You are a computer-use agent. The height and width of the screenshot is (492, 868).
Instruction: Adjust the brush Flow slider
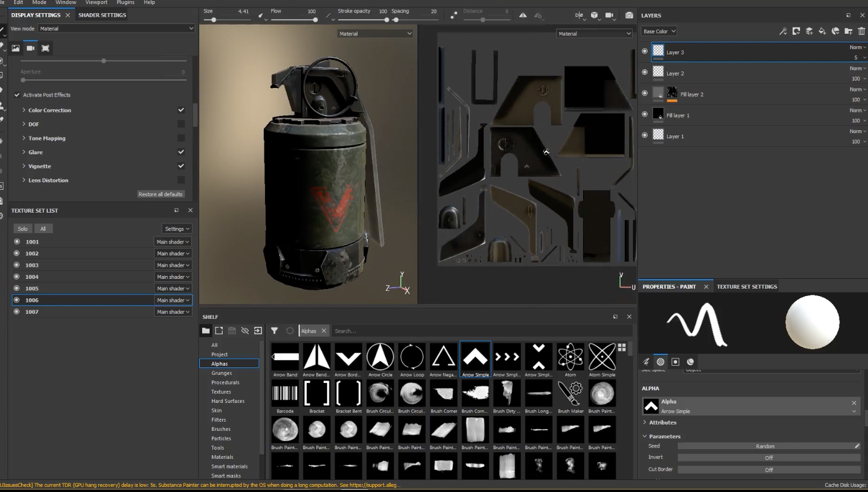pyautogui.click(x=315, y=20)
